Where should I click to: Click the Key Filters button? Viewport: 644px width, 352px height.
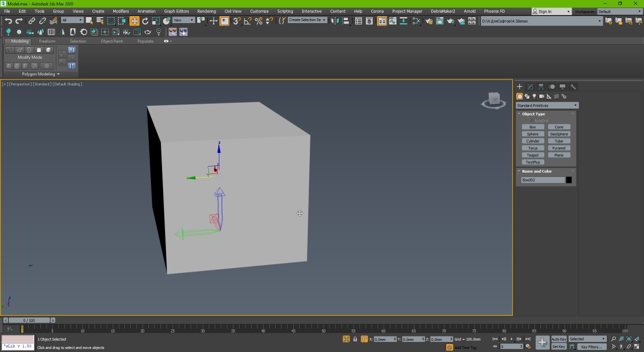coord(591,347)
